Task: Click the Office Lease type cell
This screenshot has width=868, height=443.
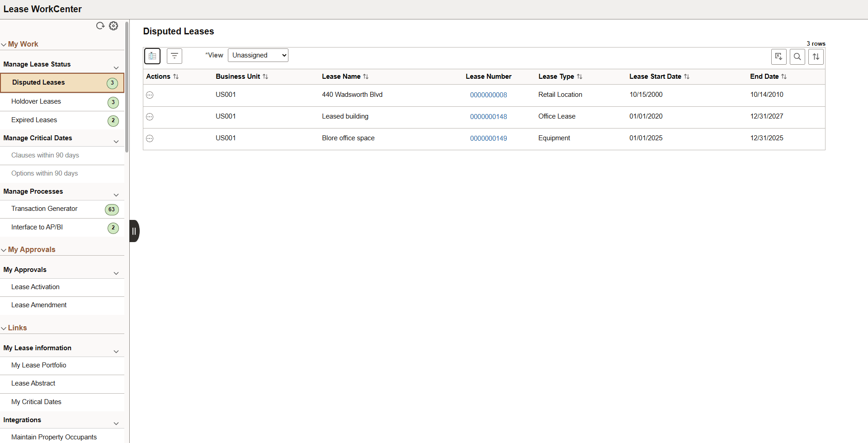Action: coord(557,116)
